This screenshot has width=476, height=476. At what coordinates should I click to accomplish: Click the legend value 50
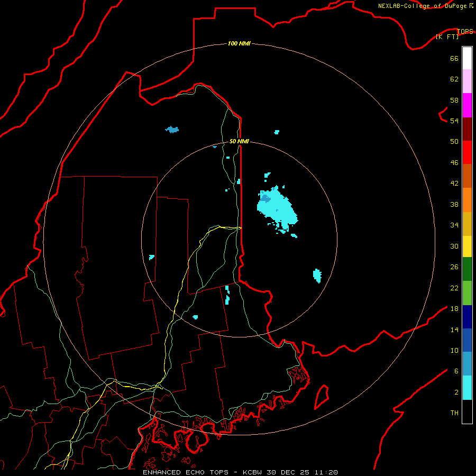454,141
